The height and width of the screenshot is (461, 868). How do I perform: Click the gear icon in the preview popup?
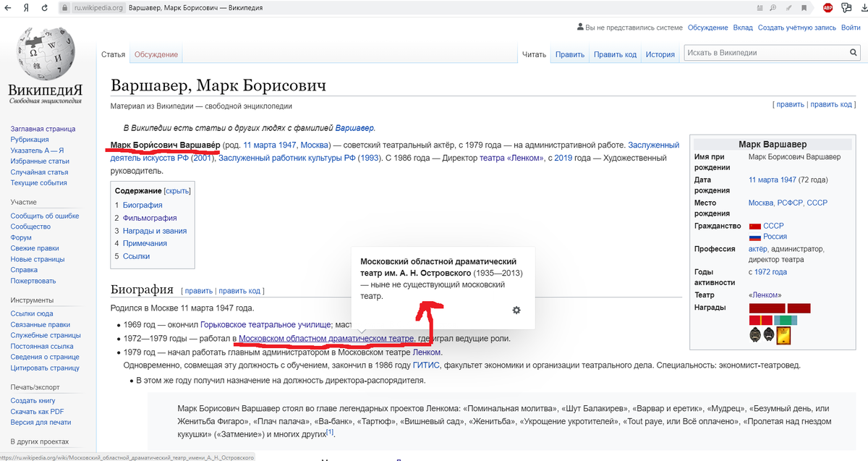[x=516, y=310]
